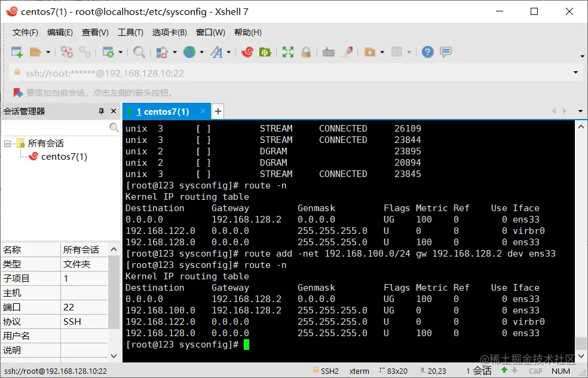Click the green upload arrow status icon
Viewport: 588px width, 378px height.
(504, 370)
